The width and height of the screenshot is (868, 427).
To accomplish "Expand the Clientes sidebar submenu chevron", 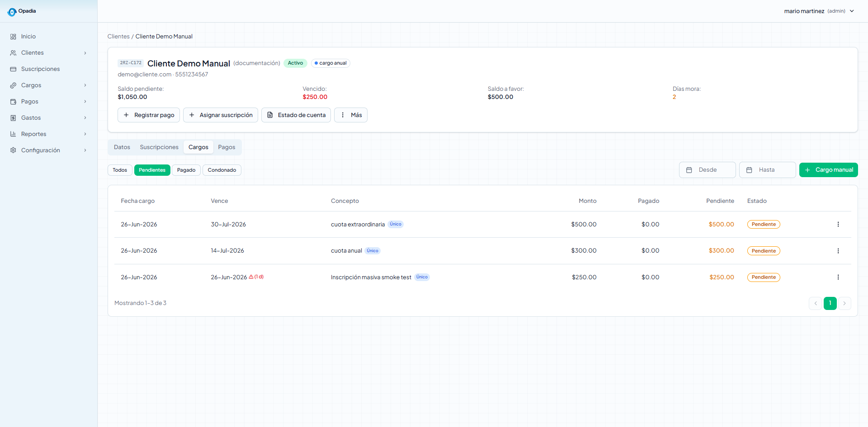I will 85,53.
